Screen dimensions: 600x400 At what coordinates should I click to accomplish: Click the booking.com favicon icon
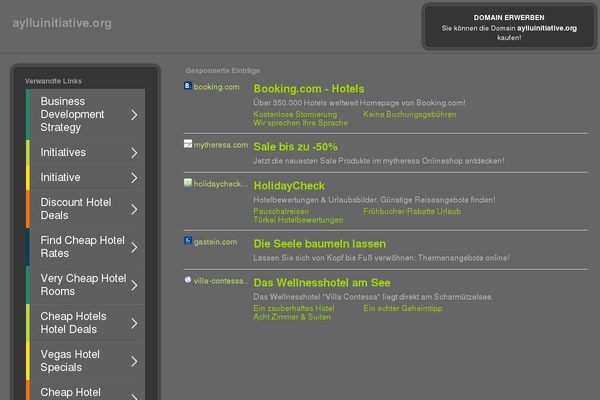coord(188,86)
